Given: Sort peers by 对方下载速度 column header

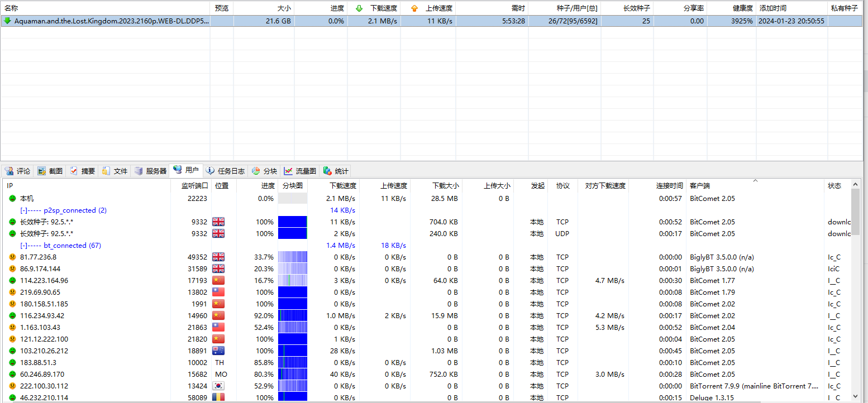Looking at the screenshot, I should (x=603, y=186).
